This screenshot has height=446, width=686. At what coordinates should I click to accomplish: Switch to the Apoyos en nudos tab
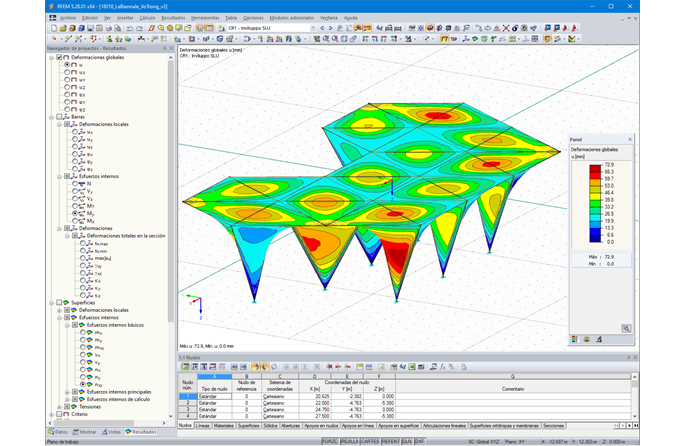pyautogui.click(x=321, y=426)
